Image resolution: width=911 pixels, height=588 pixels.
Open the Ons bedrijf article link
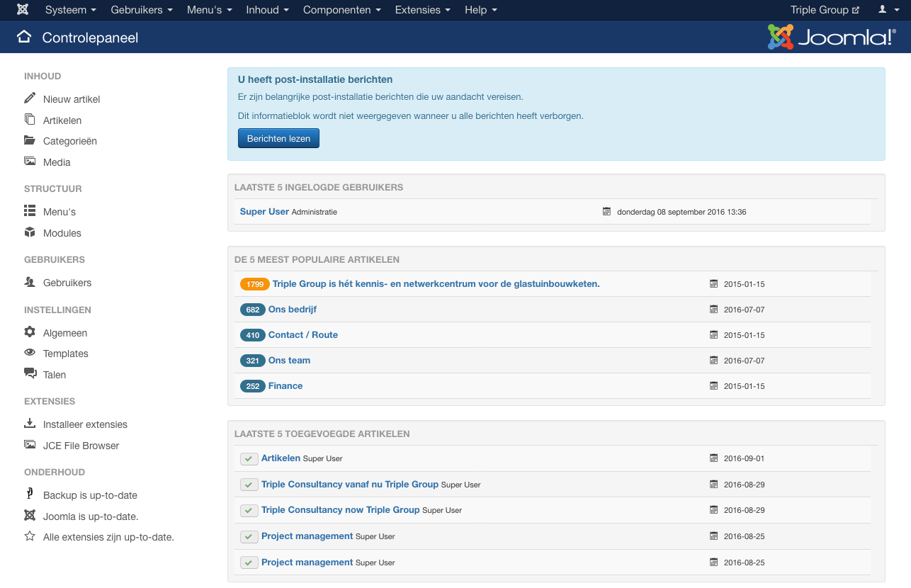pyautogui.click(x=292, y=310)
